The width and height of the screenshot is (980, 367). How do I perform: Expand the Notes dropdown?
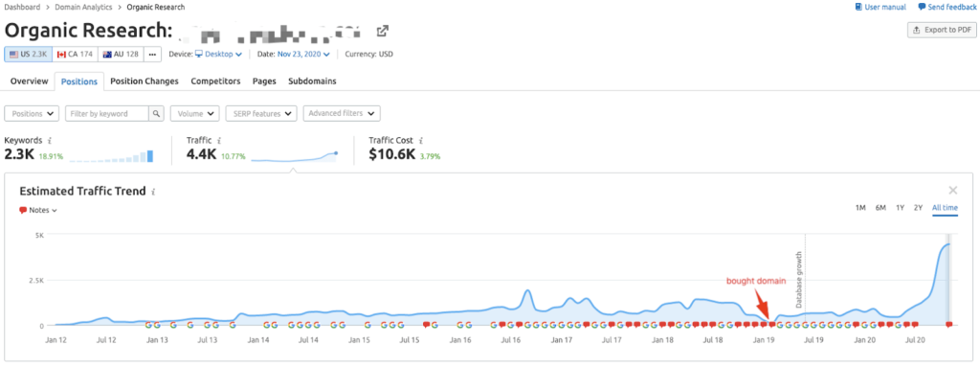(x=38, y=211)
